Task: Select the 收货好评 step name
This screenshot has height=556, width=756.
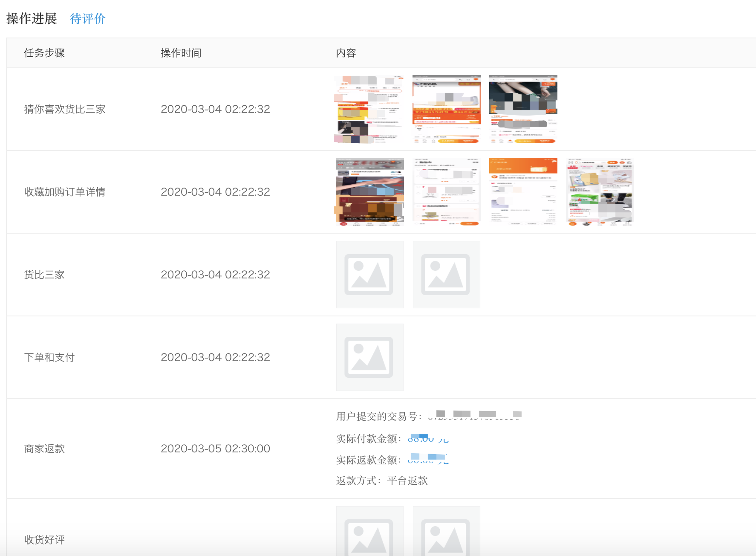Action: pos(44,540)
